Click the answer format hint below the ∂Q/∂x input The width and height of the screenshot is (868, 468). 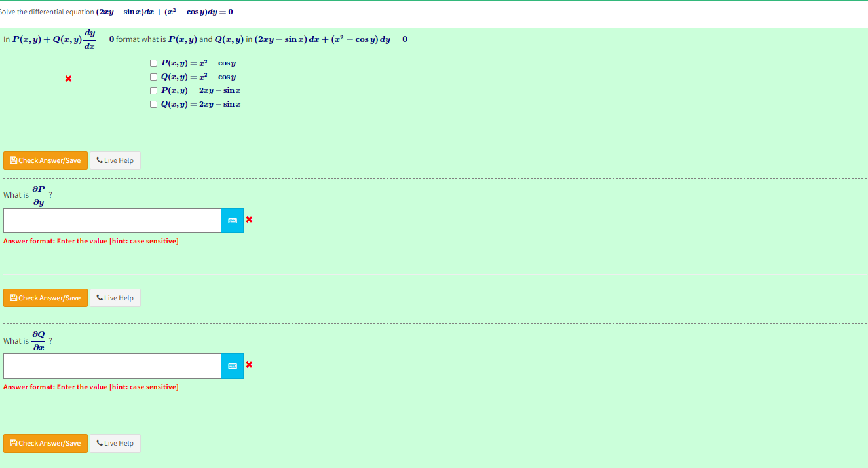pos(90,387)
